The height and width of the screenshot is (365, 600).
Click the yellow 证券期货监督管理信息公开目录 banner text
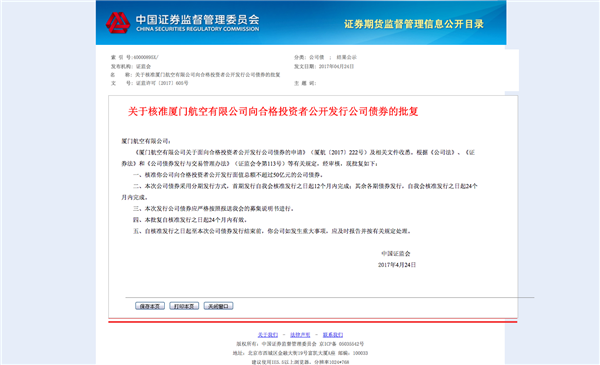[x=414, y=24]
